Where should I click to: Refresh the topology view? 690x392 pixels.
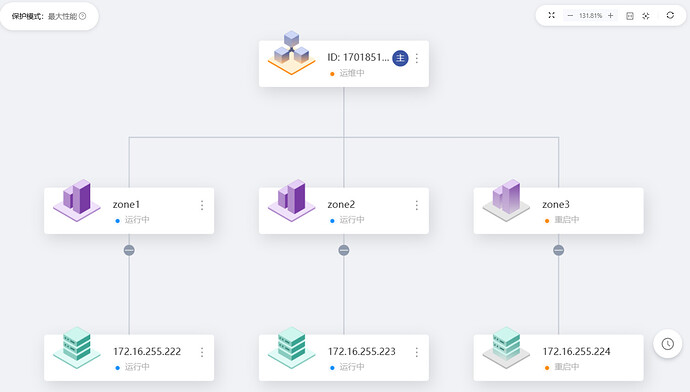pos(670,15)
